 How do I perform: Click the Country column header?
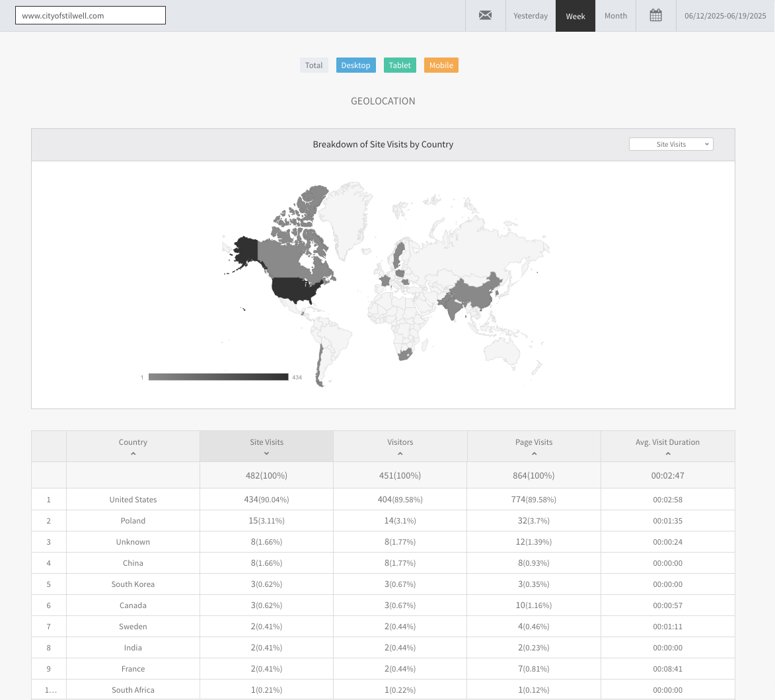pos(133,446)
